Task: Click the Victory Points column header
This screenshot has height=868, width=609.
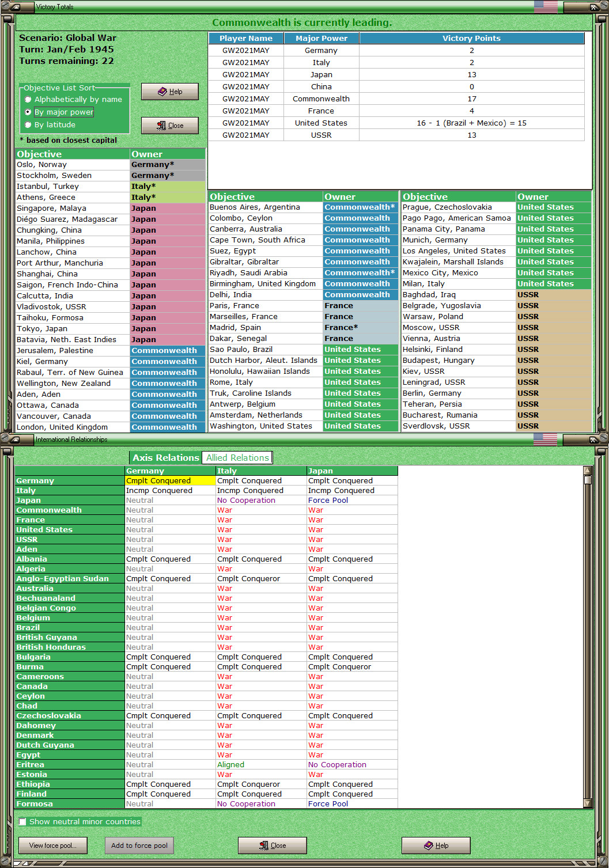Action: 472,38
